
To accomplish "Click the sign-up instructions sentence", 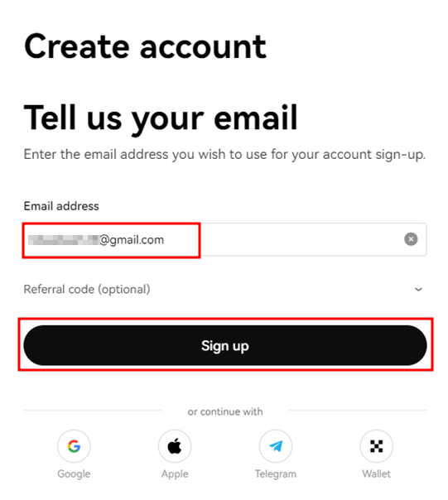I will (224, 155).
